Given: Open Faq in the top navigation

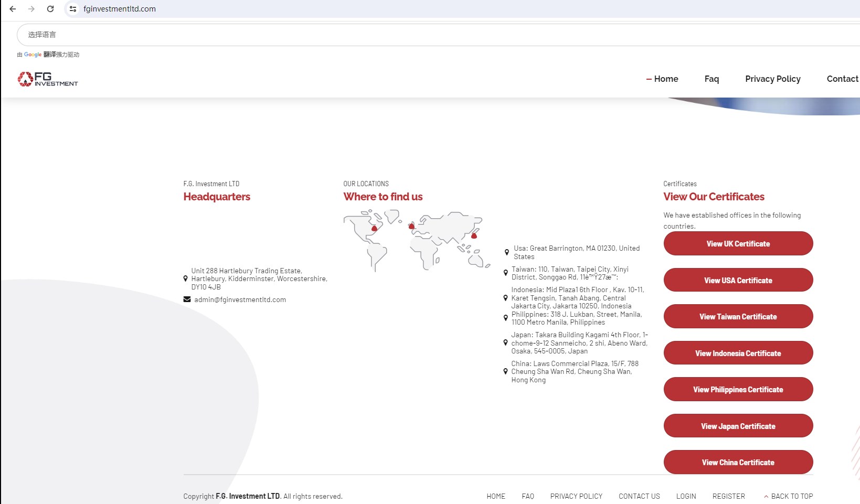Looking at the screenshot, I should (712, 79).
